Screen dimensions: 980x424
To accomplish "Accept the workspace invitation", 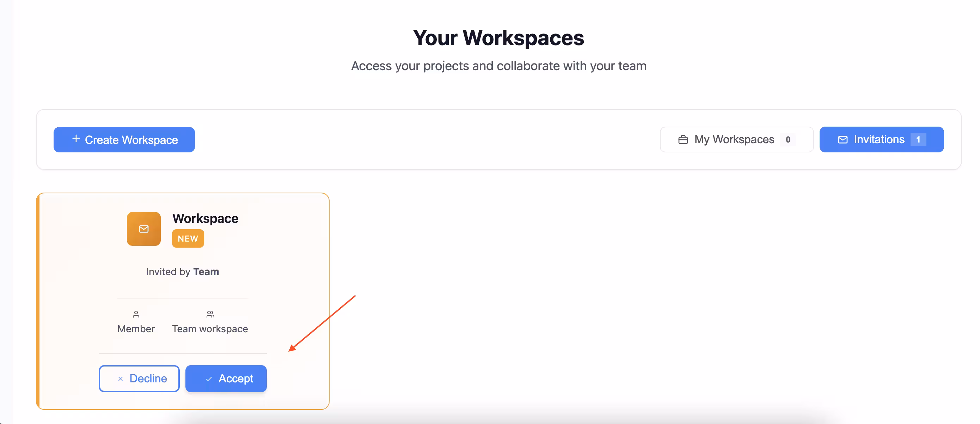I will 226,378.
